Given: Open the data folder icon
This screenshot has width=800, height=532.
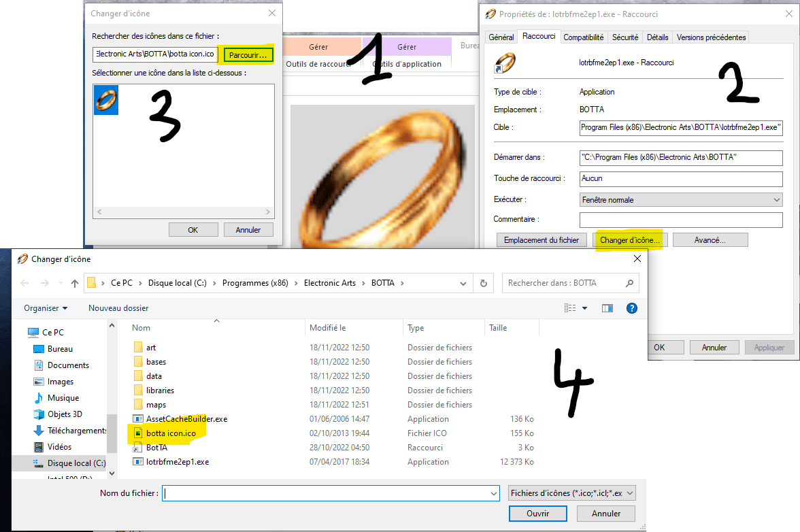Looking at the screenshot, I should (x=137, y=376).
